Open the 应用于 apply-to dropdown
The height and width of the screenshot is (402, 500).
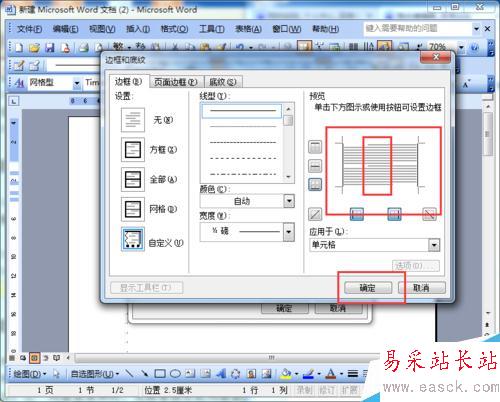(434, 245)
